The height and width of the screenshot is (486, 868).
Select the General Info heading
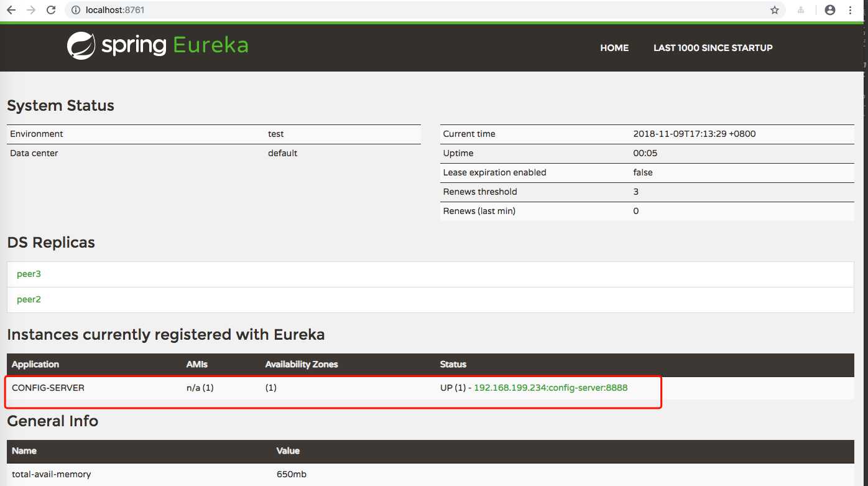click(53, 421)
